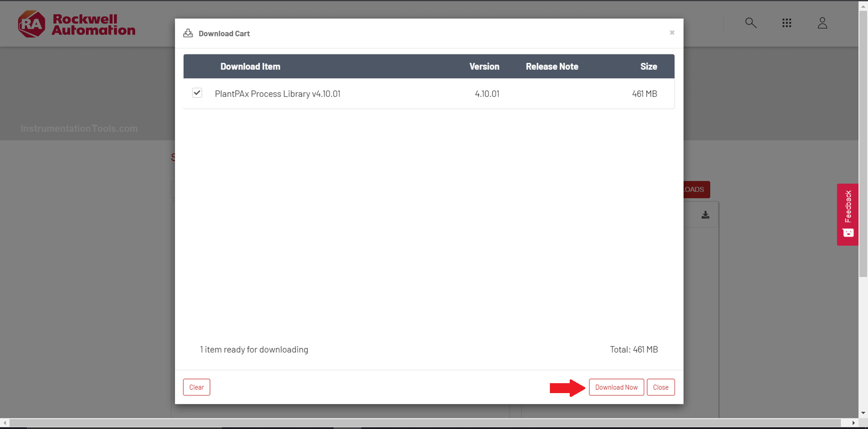Screen dimensions: 868x429
Task: Click the 461 MB size cell
Action: click(x=644, y=94)
